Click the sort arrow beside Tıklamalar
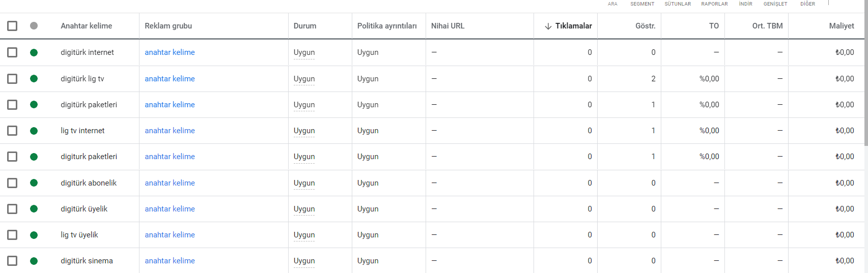 548,26
